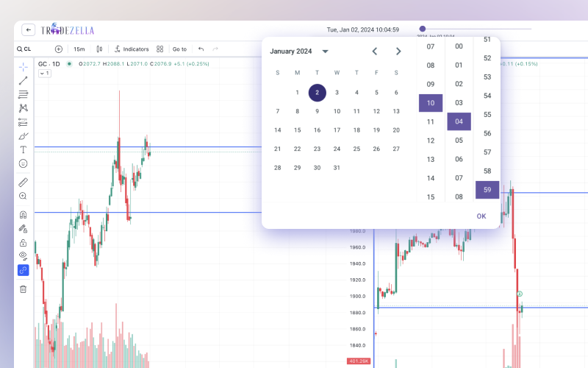Activate the zoom in tool
The height and width of the screenshot is (368, 588).
[23, 197]
